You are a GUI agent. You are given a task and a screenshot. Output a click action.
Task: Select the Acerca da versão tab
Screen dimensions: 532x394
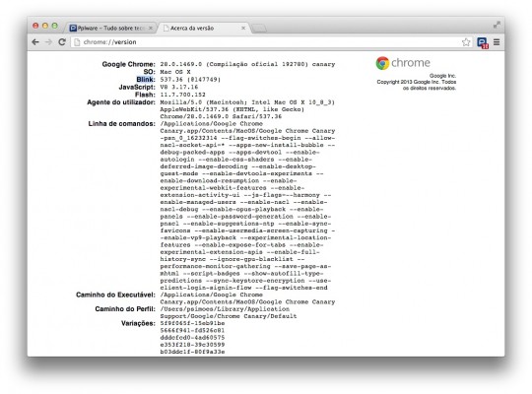coord(204,28)
